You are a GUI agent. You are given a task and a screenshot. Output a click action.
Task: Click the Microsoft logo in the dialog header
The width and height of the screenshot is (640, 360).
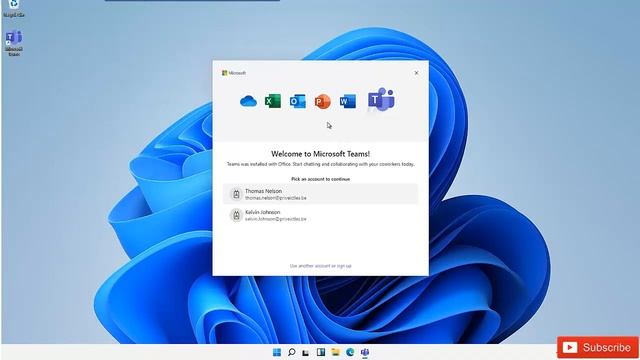[x=234, y=73]
